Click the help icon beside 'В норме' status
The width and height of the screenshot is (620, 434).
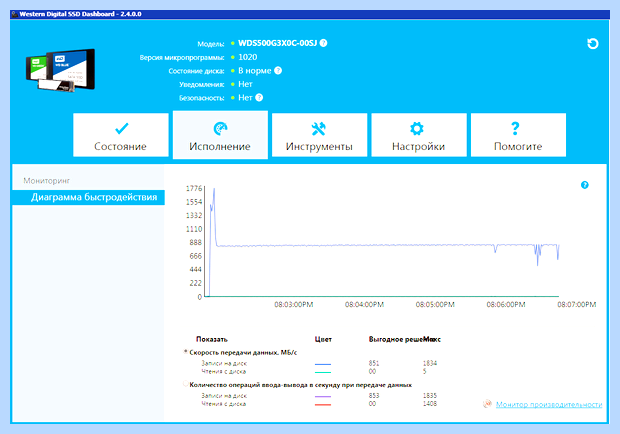[278, 71]
